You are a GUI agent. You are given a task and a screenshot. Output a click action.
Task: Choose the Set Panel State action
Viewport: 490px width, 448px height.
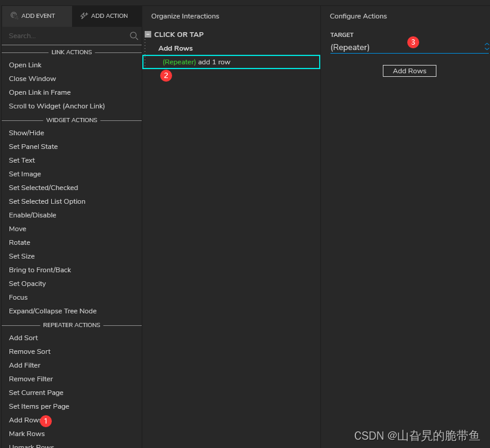tap(33, 147)
